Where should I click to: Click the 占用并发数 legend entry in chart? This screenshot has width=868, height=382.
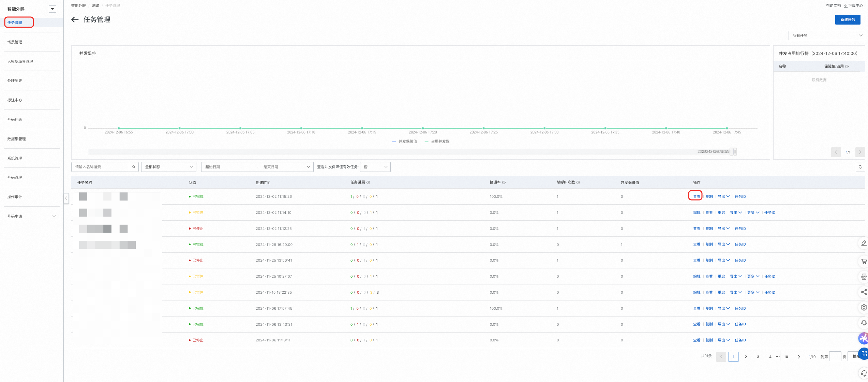pos(437,142)
